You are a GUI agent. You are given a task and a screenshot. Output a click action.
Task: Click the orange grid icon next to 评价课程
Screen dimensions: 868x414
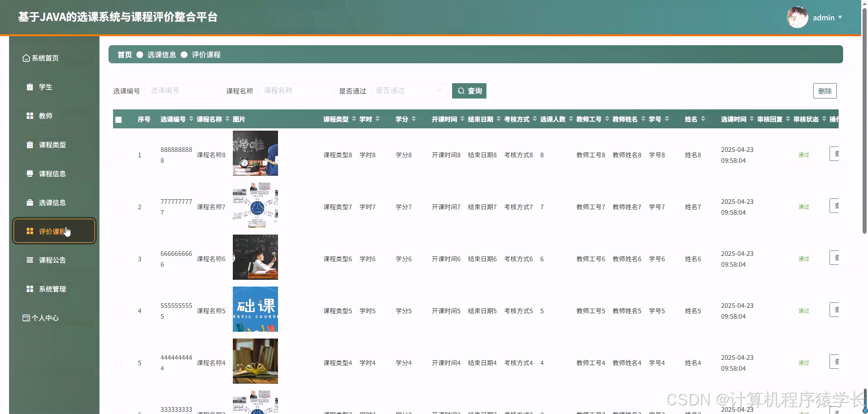(x=30, y=231)
